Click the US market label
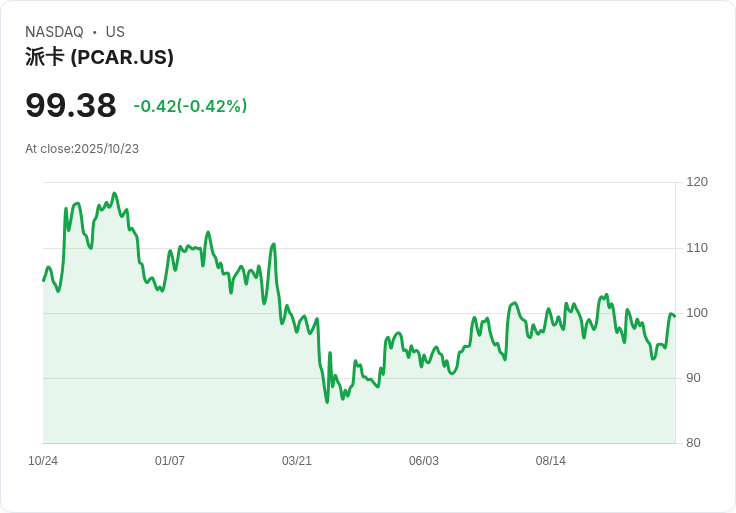This screenshot has width=736, height=513. pyautogui.click(x=115, y=32)
